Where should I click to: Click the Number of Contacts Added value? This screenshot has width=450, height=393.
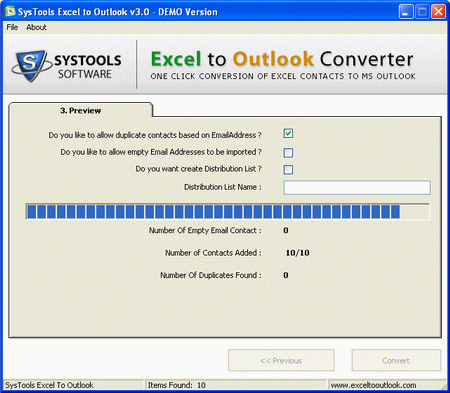pos(297,253)
